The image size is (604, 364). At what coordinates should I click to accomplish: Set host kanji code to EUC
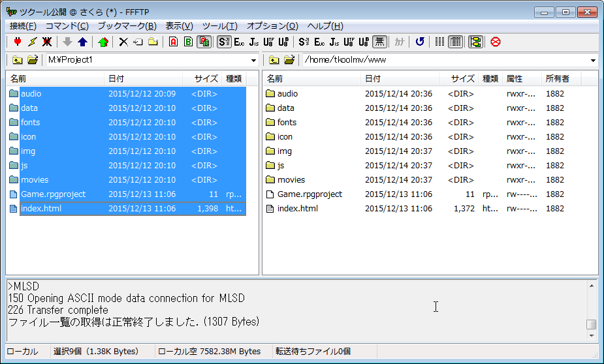[x=239, y=42]
